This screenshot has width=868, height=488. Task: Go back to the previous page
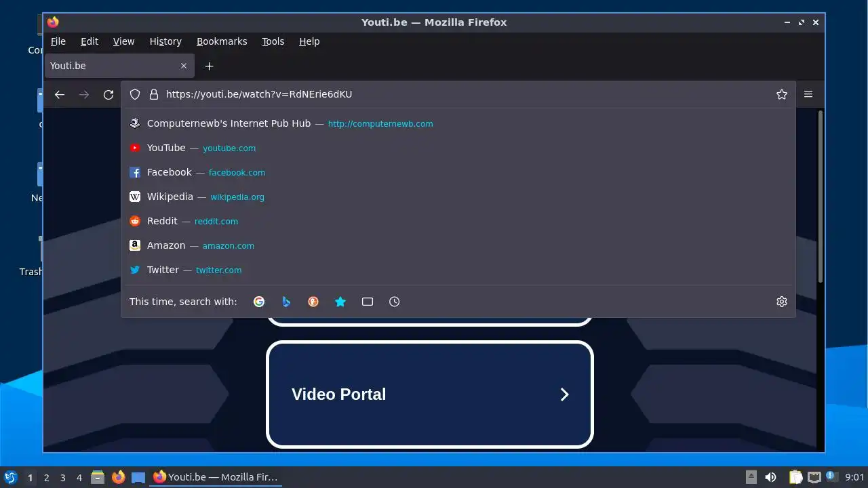pyautogui.click(x=60, y=95)
